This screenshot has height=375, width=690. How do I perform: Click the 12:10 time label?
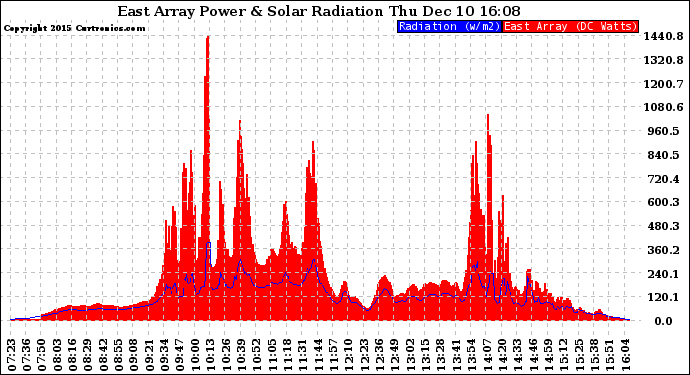click(349, 355)
